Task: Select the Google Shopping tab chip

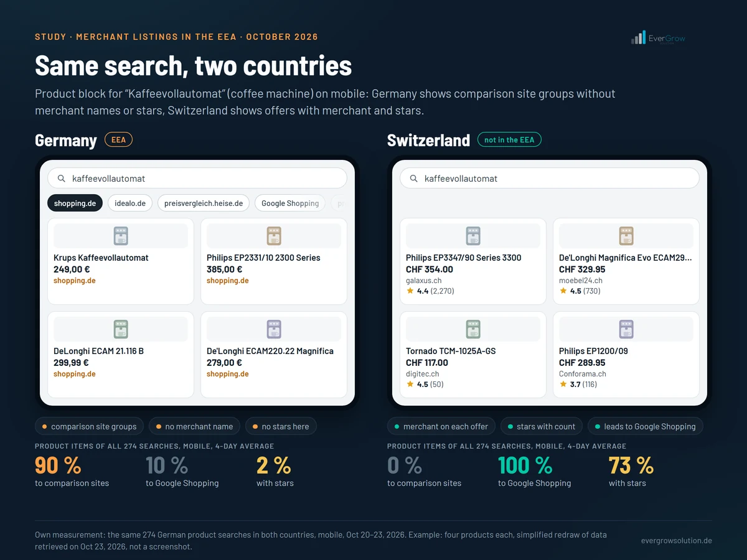Action: 290,203
